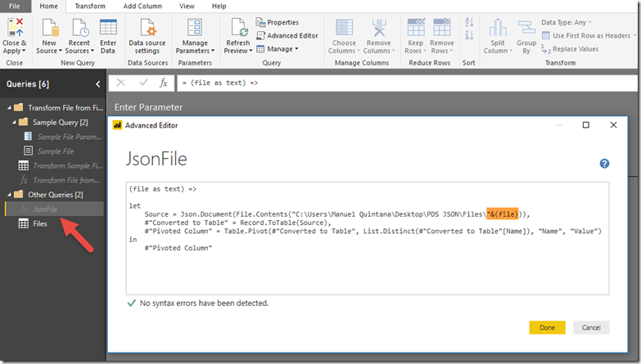Select the Sample File Param... query
641x364 pixels.
62,137
